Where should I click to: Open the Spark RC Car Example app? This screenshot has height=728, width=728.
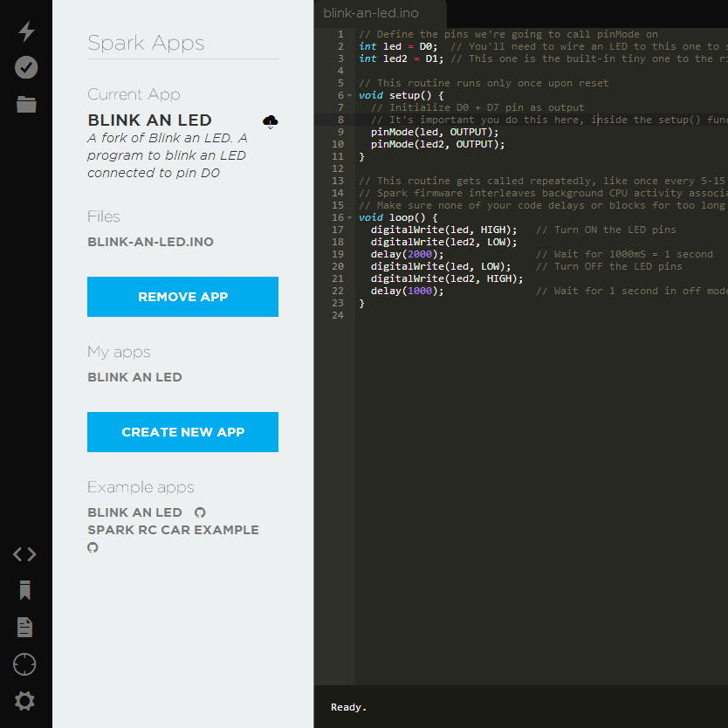pos(173,530)
